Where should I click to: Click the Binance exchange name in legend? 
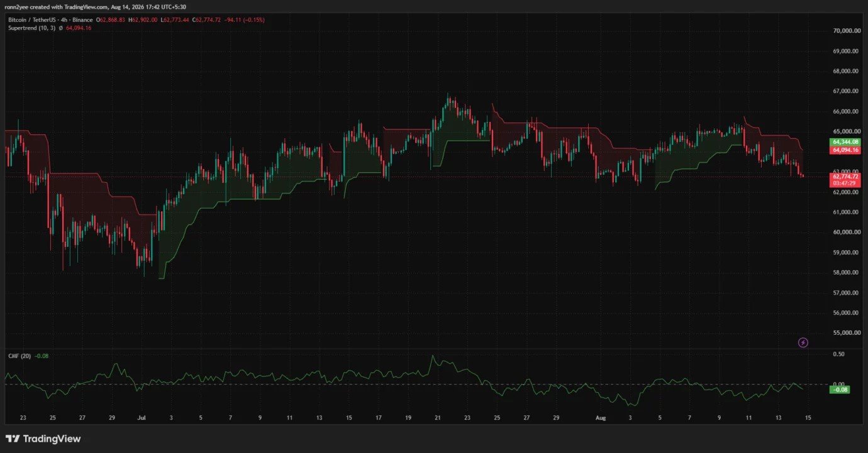point(82,20)
